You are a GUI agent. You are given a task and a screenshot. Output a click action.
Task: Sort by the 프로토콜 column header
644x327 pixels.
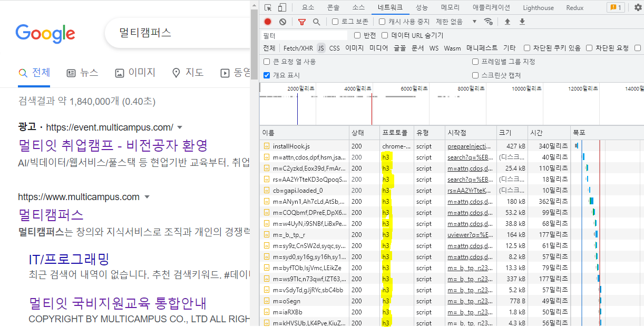pyautogui.click(x=396, y=133)
